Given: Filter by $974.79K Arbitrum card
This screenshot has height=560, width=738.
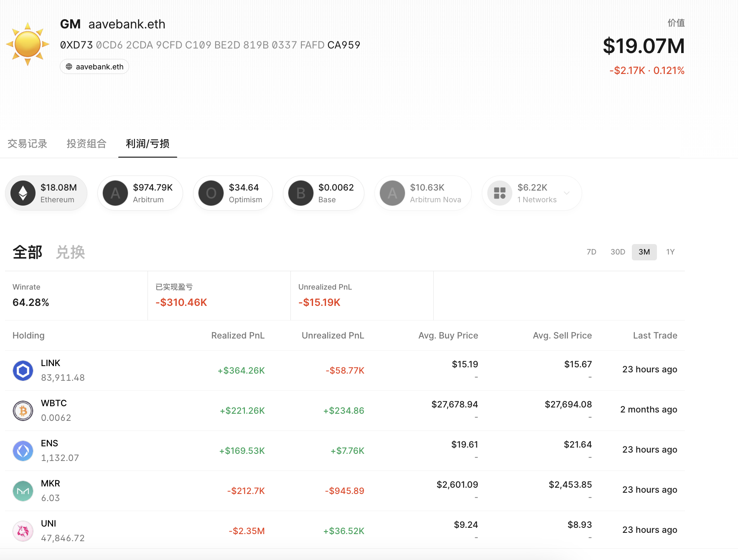Looking at the screenshot, I should pos(140,193).
